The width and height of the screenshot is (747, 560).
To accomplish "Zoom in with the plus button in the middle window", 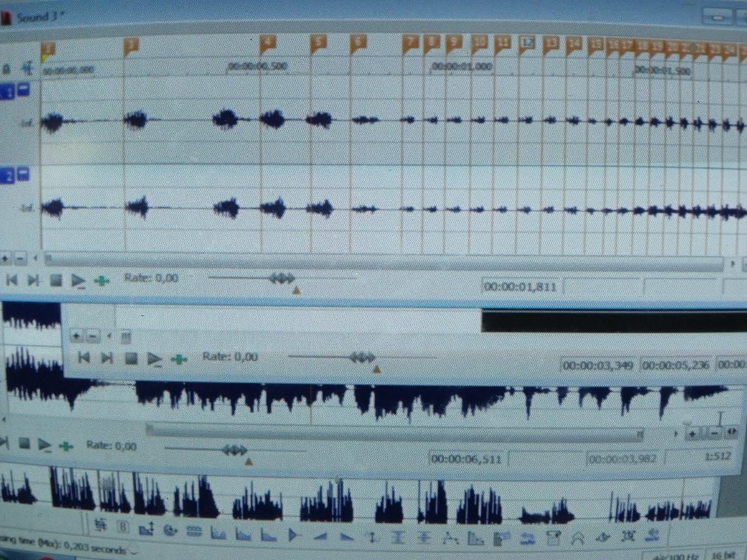I will point(77,336).
